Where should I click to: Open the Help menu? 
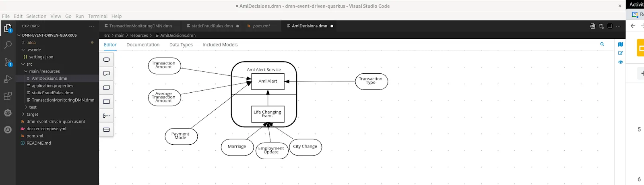116,16
